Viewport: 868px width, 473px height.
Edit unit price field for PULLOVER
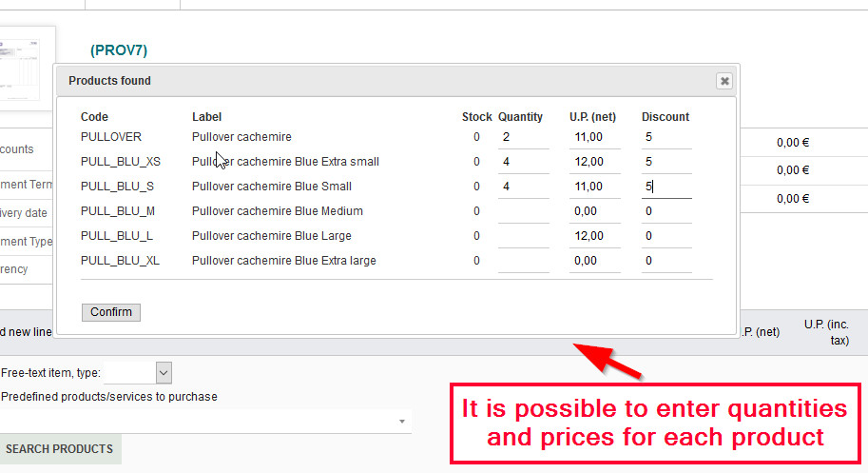594,137
